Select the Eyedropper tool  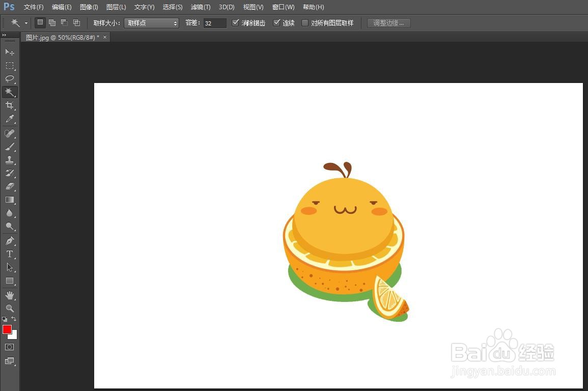(10, 119)
